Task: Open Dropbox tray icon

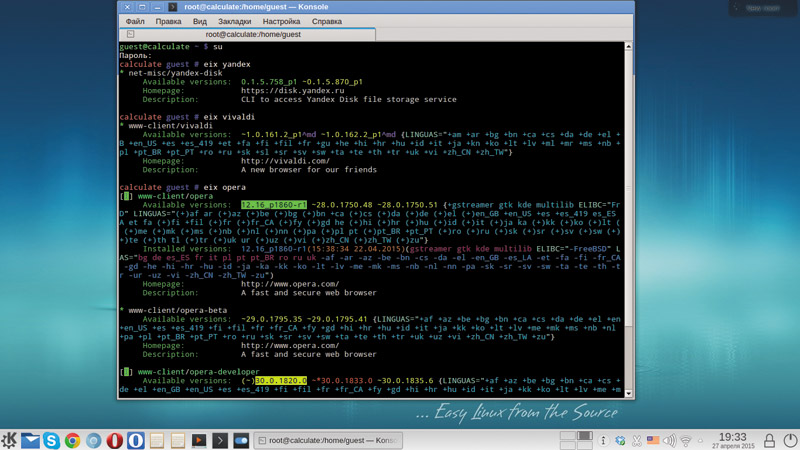Action: point(620,440)
